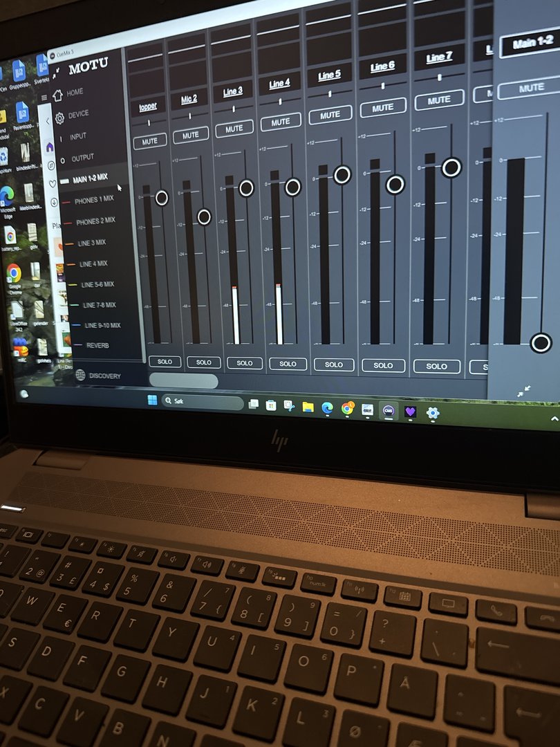The image size is (560, 747).
Task: Mute the topper channel
Action: (x=150, y=142)
